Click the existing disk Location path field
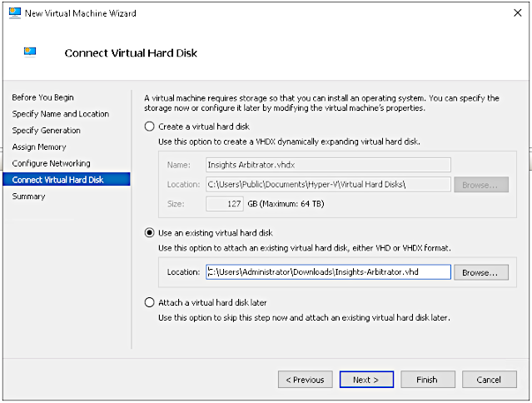This screenshot has width=532, height=403. [x=328, y=272]
